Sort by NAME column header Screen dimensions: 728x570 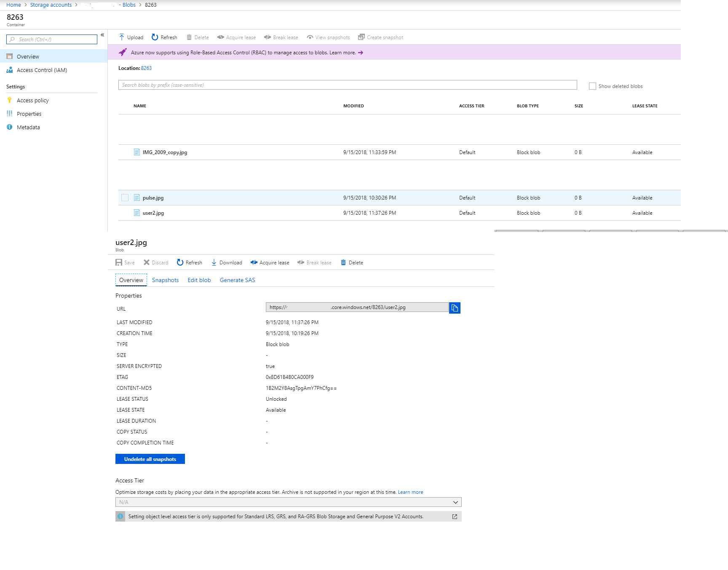point(140,106)
